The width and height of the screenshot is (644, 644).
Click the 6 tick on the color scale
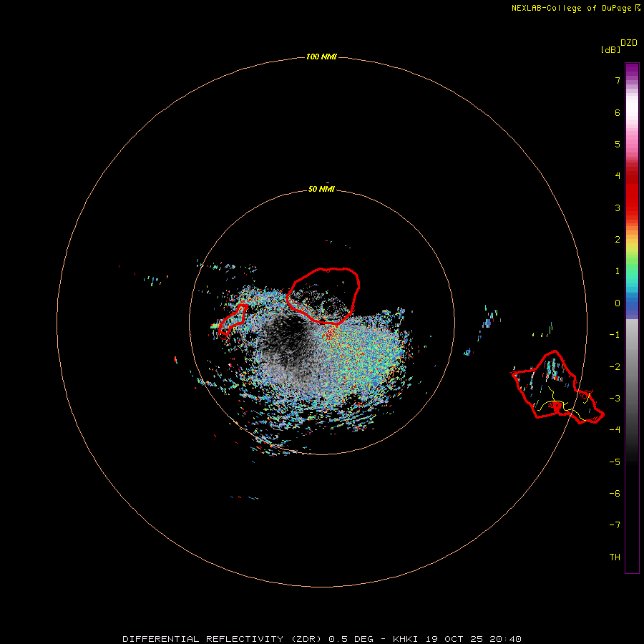(x=618, y=112)
